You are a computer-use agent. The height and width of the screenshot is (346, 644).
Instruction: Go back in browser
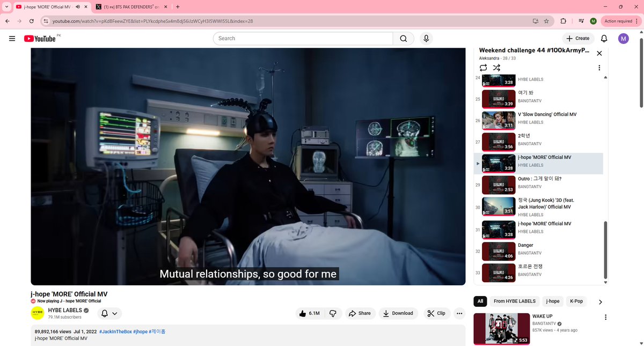[x=7, y=21]
